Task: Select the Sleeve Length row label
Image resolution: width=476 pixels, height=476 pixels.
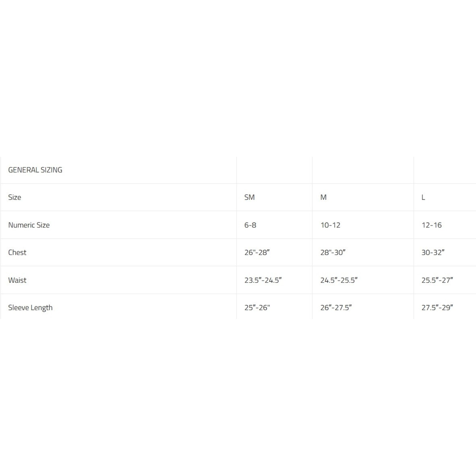Action: 30,308
